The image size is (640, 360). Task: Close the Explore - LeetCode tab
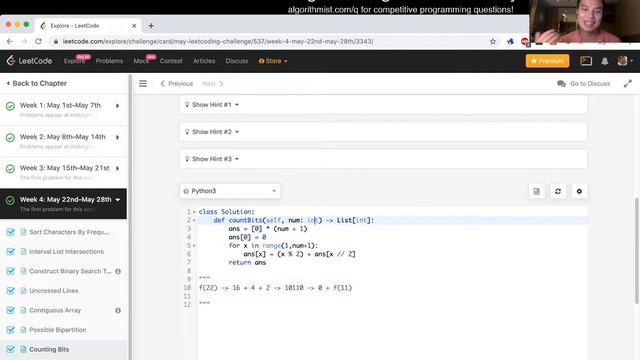tap(134, 25)
